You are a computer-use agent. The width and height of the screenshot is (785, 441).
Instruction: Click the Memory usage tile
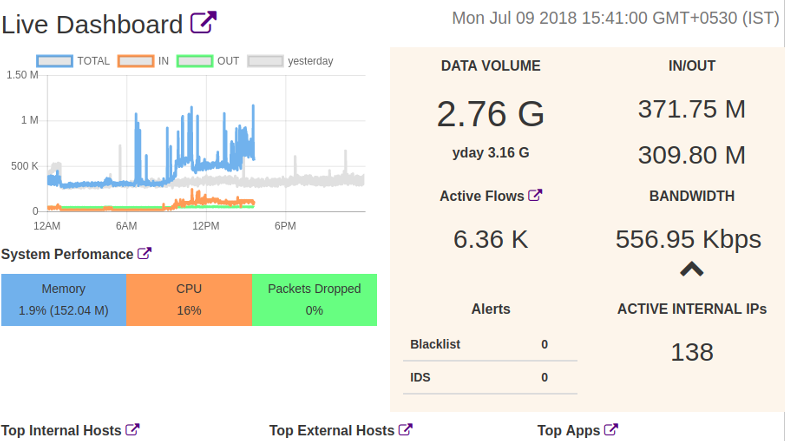click(63, 299)
